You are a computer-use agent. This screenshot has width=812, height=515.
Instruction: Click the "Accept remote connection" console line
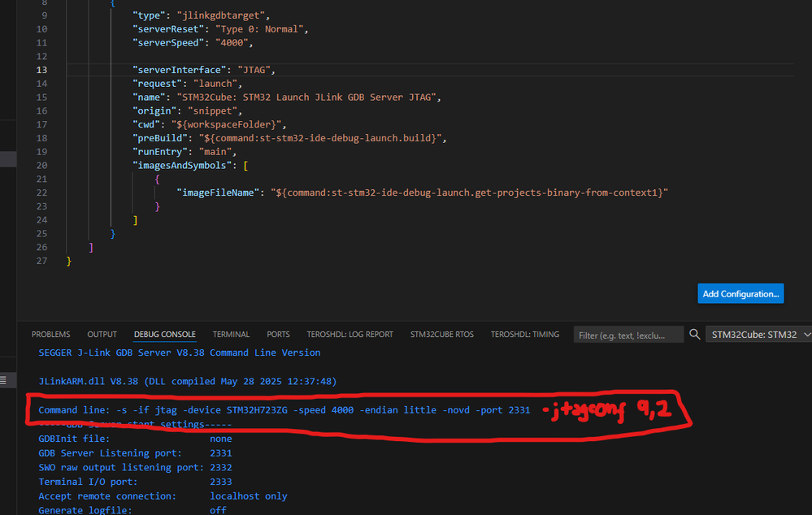pyautogui.click(x=163, y=496)
